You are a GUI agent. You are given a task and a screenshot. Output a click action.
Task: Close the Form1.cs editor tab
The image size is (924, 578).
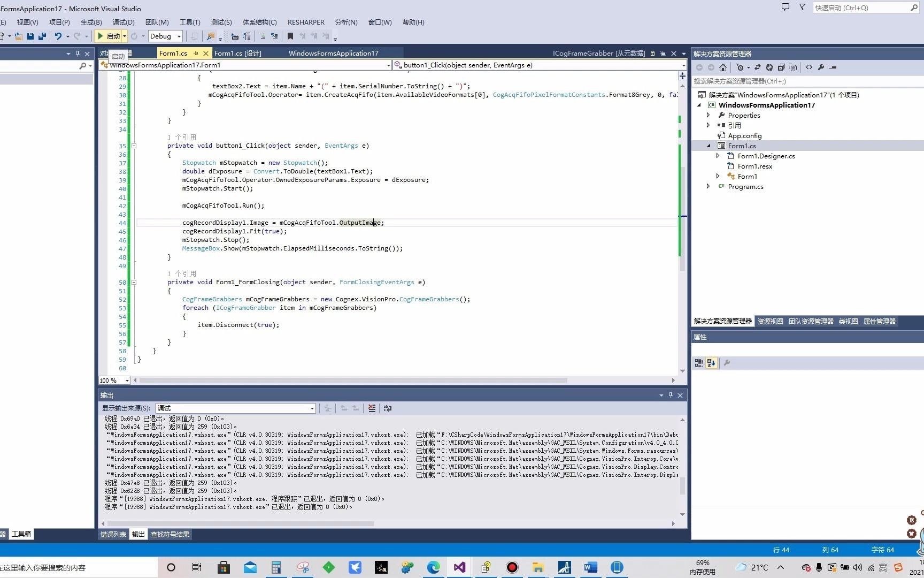coord(206,53)
